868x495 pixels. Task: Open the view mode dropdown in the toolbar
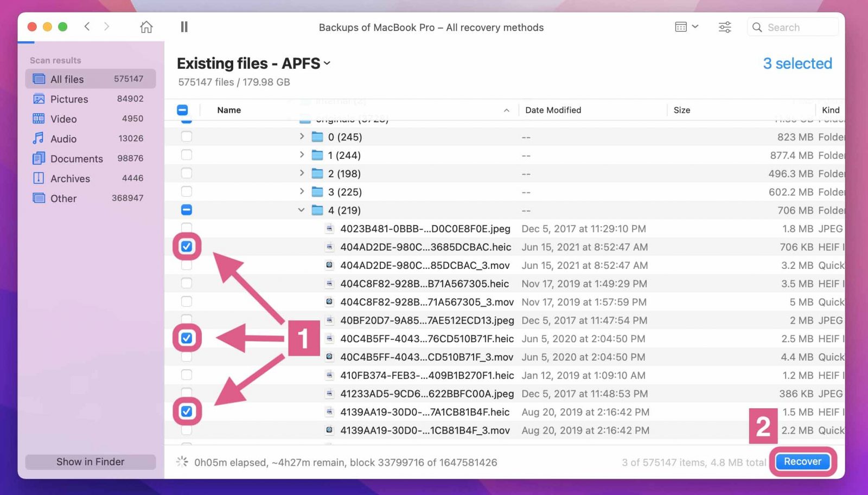(686, 27)
